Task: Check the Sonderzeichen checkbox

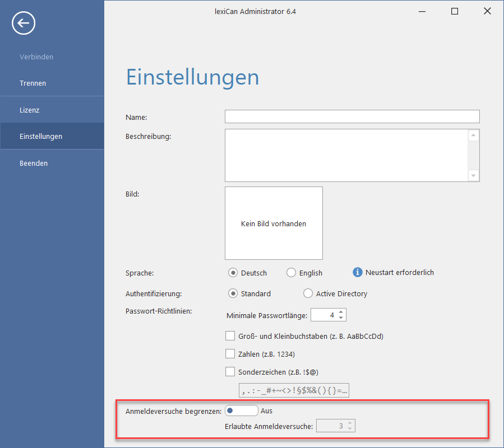Action: [x=230, y=371]
